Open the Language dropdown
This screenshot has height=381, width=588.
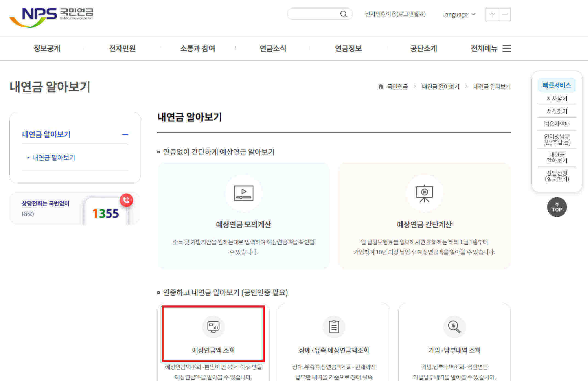pyautogui.click(x=458, y=14)
